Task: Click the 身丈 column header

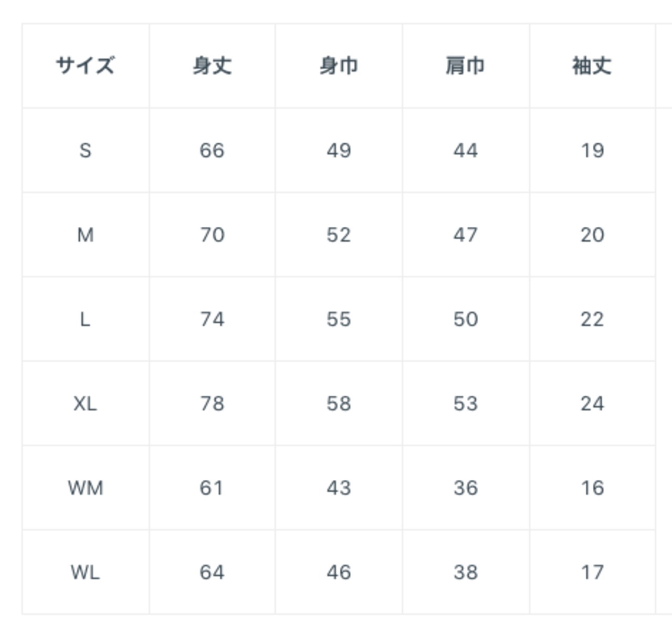Action: click(212, 66)
